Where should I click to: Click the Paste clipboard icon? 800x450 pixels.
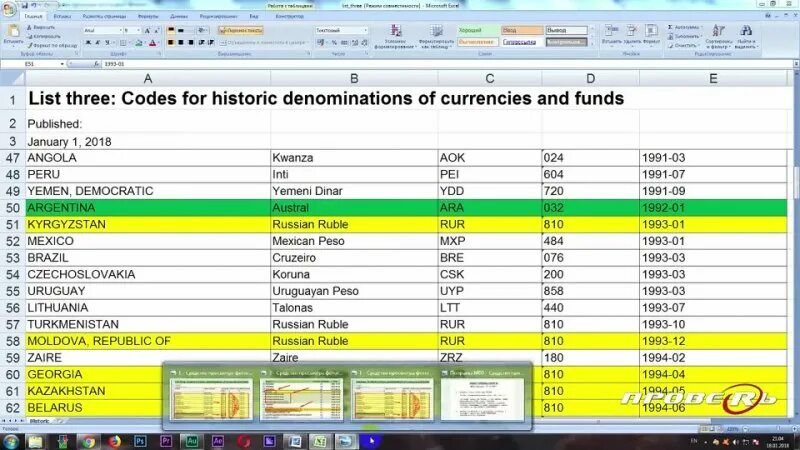13,32
